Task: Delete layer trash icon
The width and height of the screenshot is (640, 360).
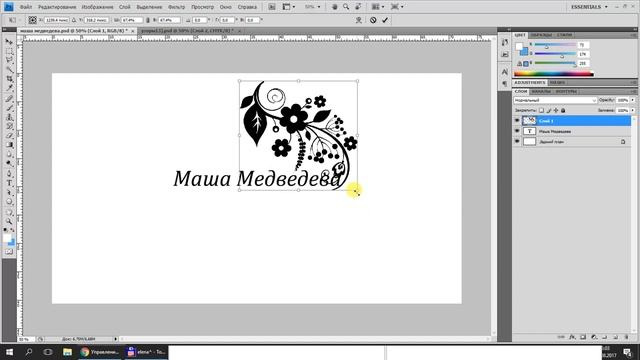Action: 626,337
